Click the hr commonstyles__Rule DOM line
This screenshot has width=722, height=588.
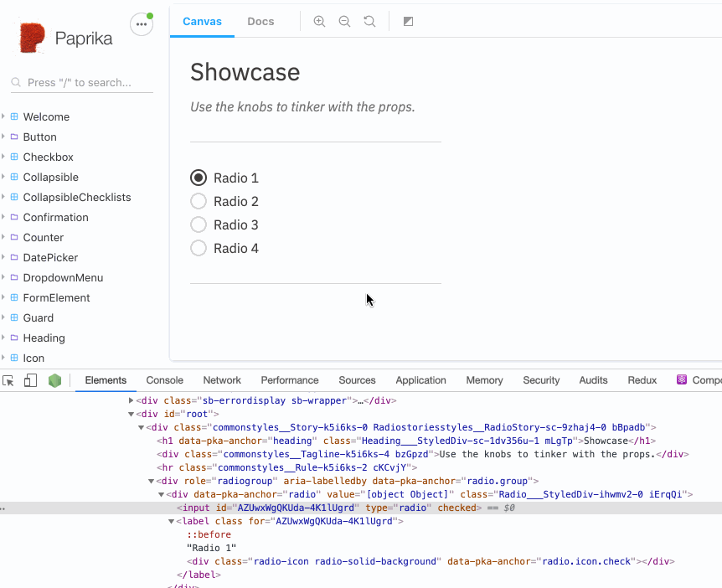[x=286, y=468]
